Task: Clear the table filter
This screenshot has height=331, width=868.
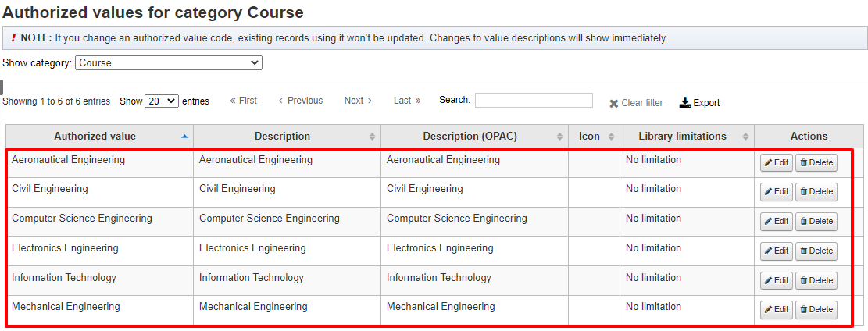Action: click(636, 103)
